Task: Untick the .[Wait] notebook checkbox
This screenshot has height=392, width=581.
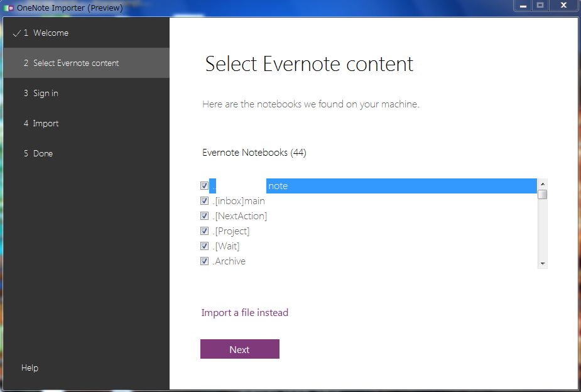Action: click(204, 246)
